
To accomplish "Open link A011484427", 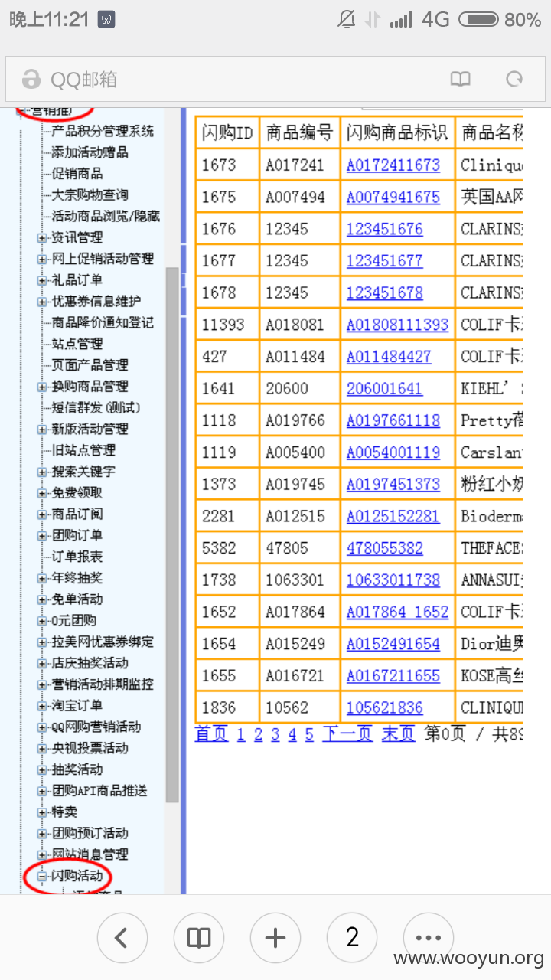I will point(389,357).
